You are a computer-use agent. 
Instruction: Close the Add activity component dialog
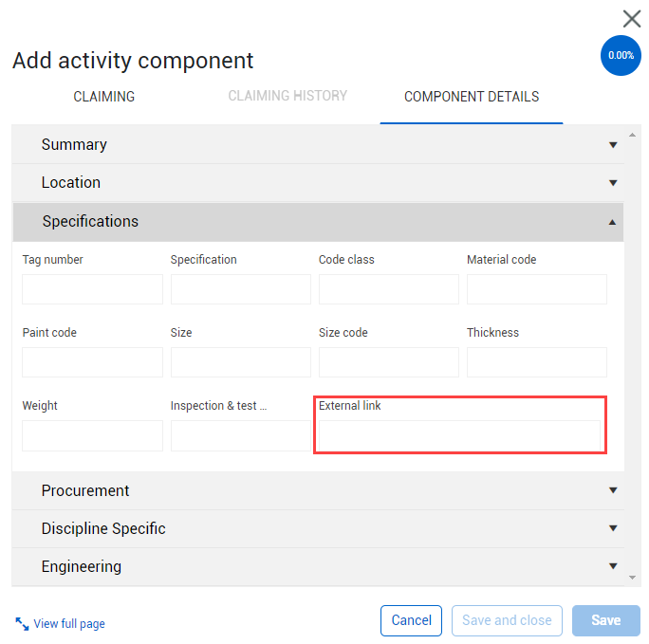click(x=631, y=18)
